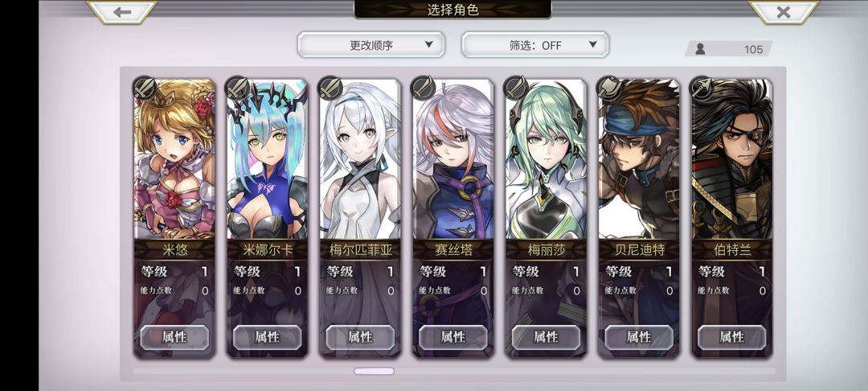Click weapon type icon on 米悠's card
868x391 pixels.
145,88
